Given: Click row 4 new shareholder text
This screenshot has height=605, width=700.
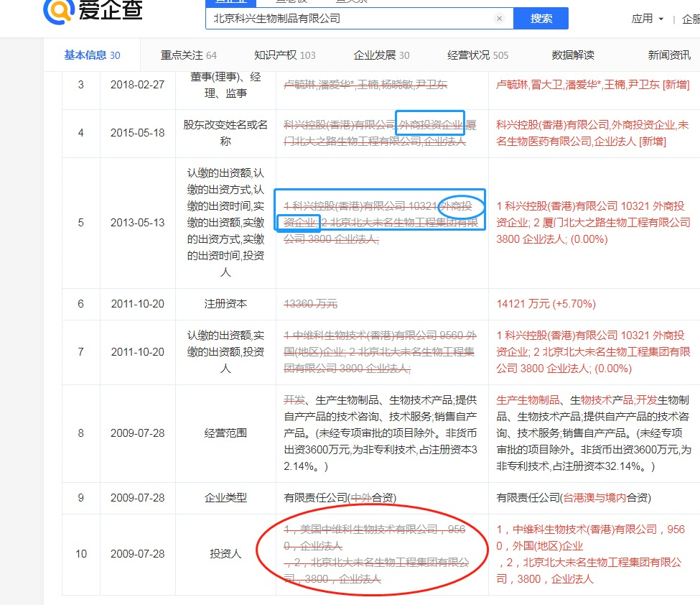Looking at the screenshot, I should pos(592,133).
